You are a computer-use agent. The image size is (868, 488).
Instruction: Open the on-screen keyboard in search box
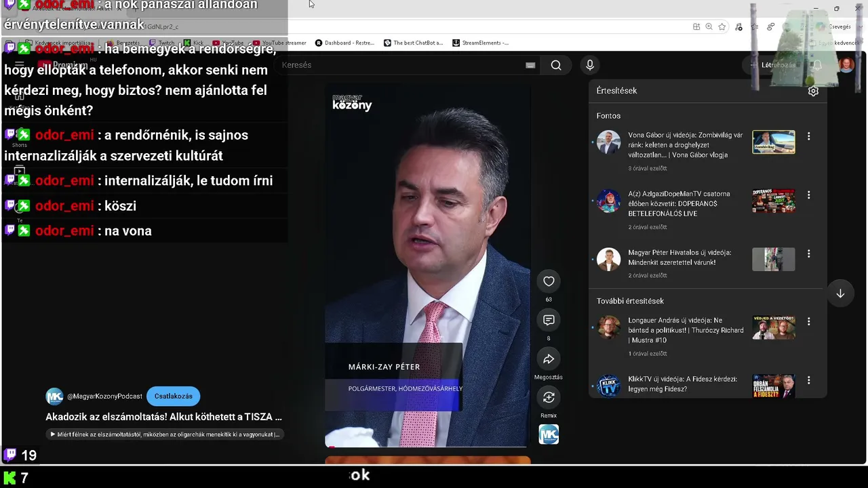coord(530,65)
